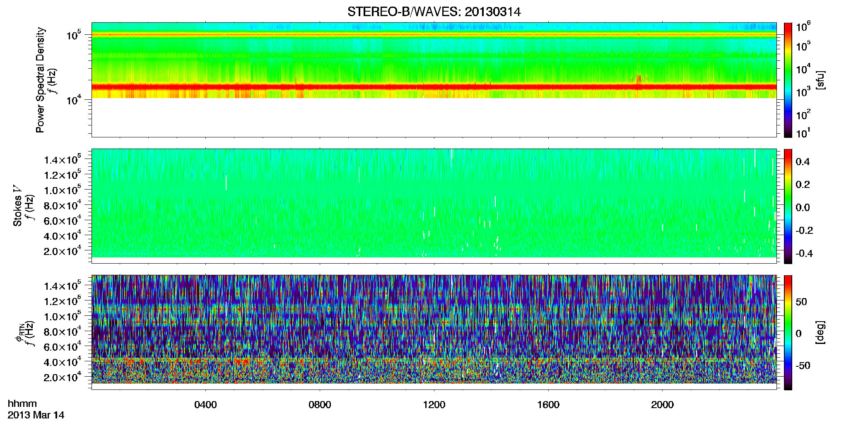
Task: Click the [sfu] units label
Action: click(x=820, y=80)
